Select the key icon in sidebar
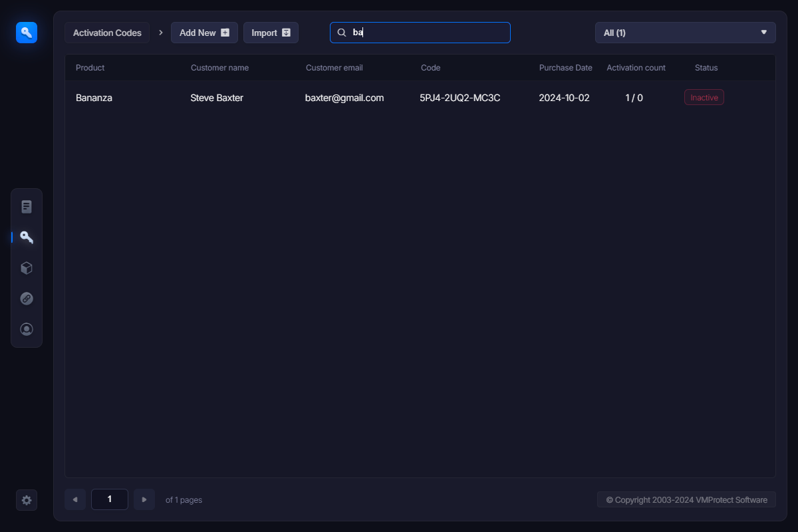 coord(27,237)
